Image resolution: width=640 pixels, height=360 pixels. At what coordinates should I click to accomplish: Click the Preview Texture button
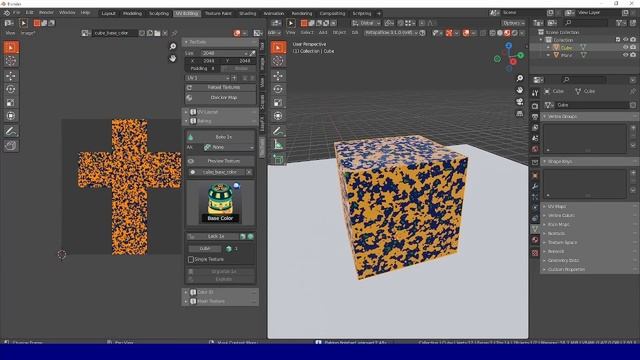click(220, 161)
